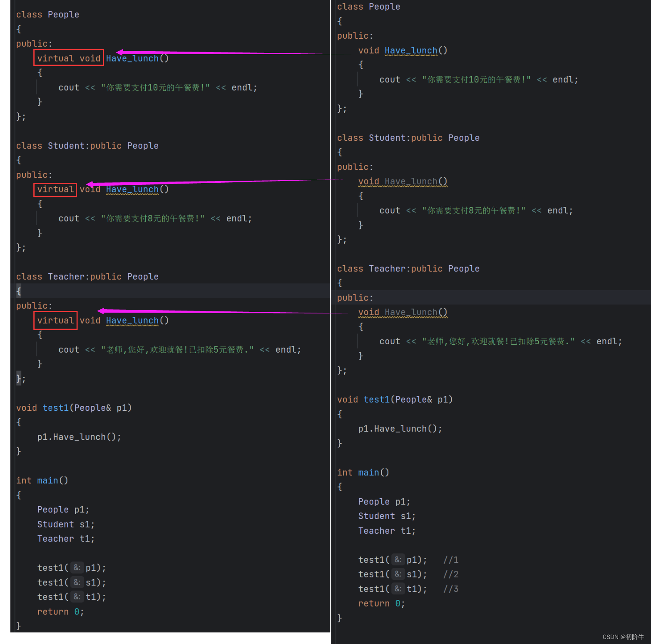Click the 8元 cout line in right pane

click(476, 211)
